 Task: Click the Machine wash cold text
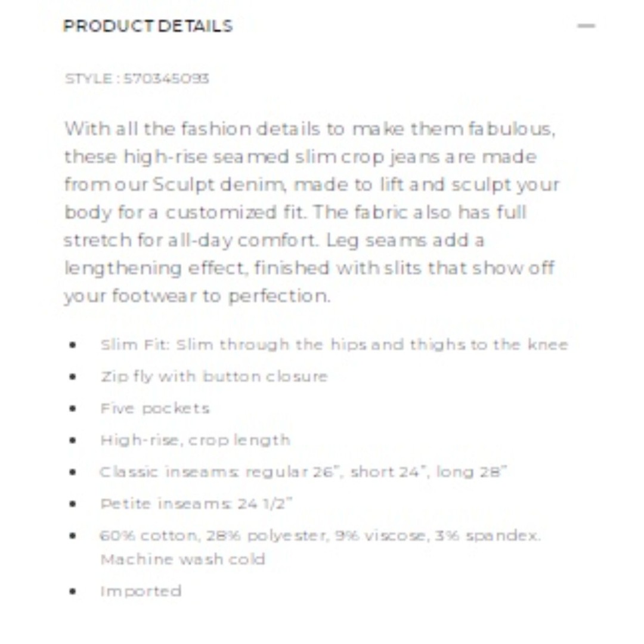coord(183,559)
